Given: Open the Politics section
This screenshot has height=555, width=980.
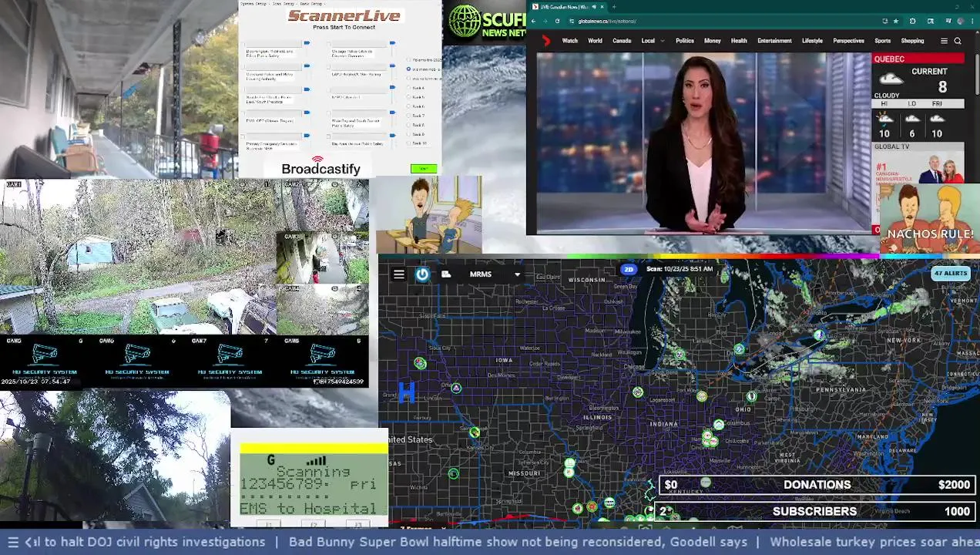Looking at the screenshot, I should 684,41.
